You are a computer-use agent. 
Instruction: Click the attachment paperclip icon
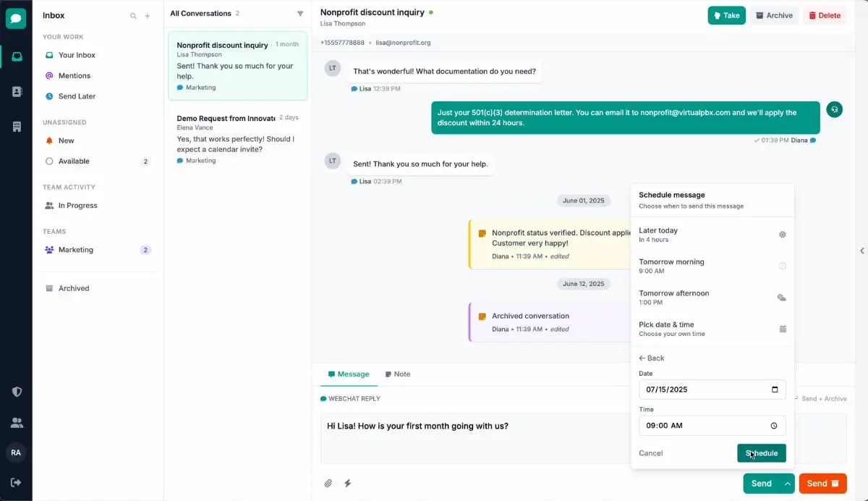click(x=328, y=483)
